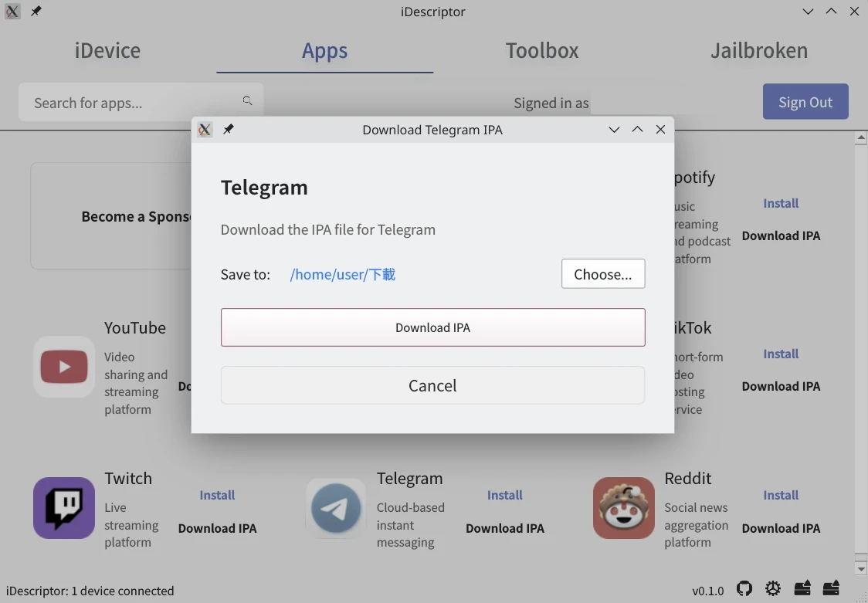Screen dimensions: 868x603
Task: Maximize the Download Telegram IPA dialog
Action: click(x=637, y=130)
